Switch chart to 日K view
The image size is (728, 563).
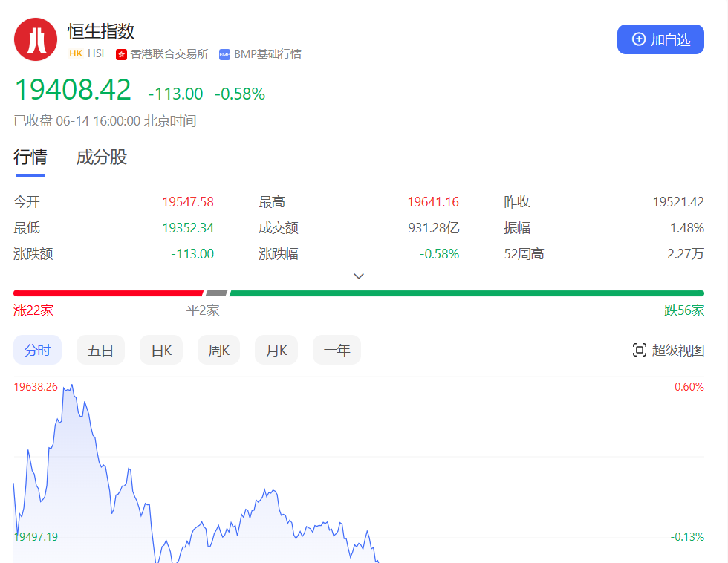[161, 350]
